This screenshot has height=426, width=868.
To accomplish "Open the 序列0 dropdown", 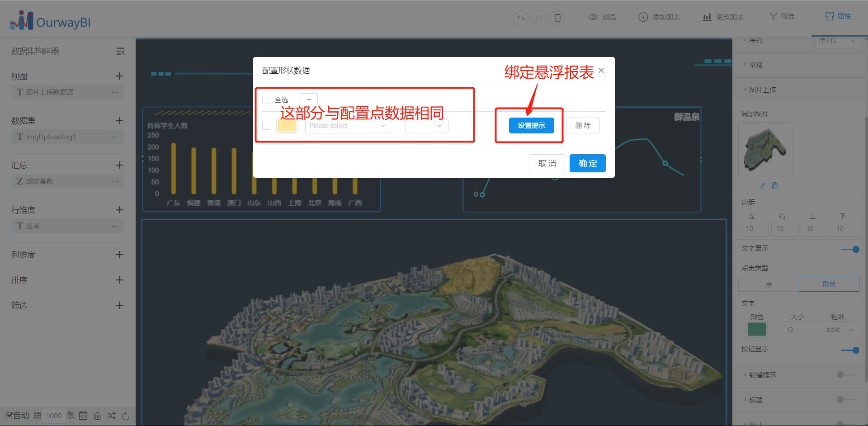I will pos(837,41).
